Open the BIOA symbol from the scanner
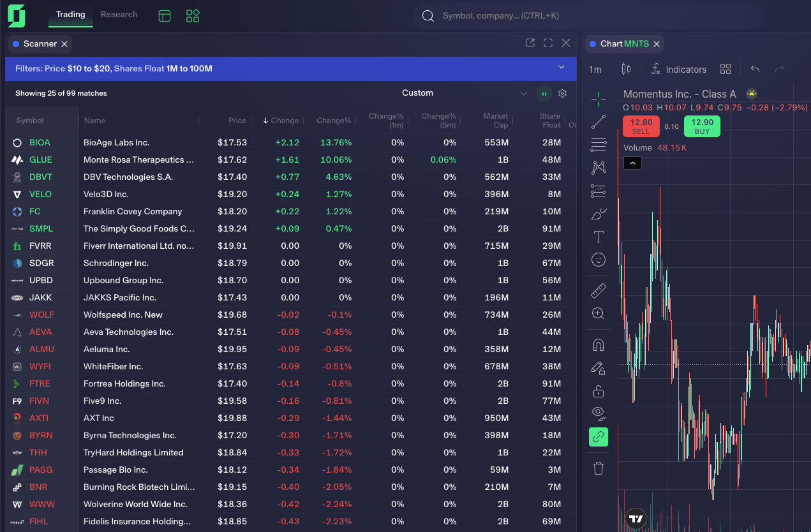The width and height of the screenshot is (811, 532). coord(38,142)
